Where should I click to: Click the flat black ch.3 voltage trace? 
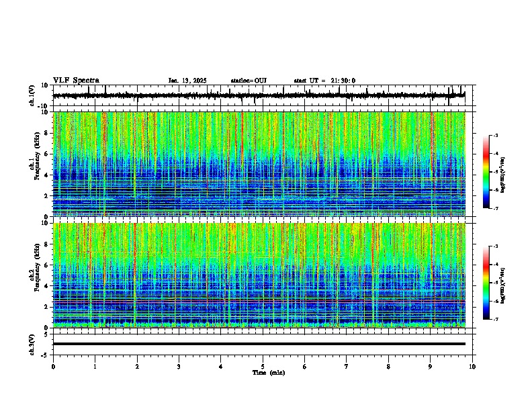(259, 344)
